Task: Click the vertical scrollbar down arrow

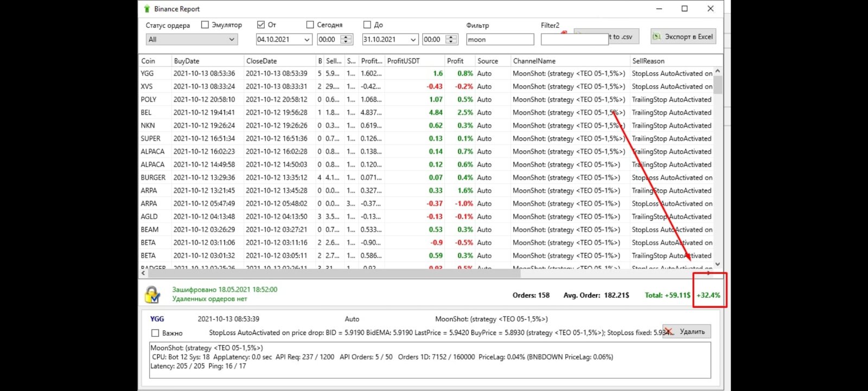Action: (x=718, y=264)
